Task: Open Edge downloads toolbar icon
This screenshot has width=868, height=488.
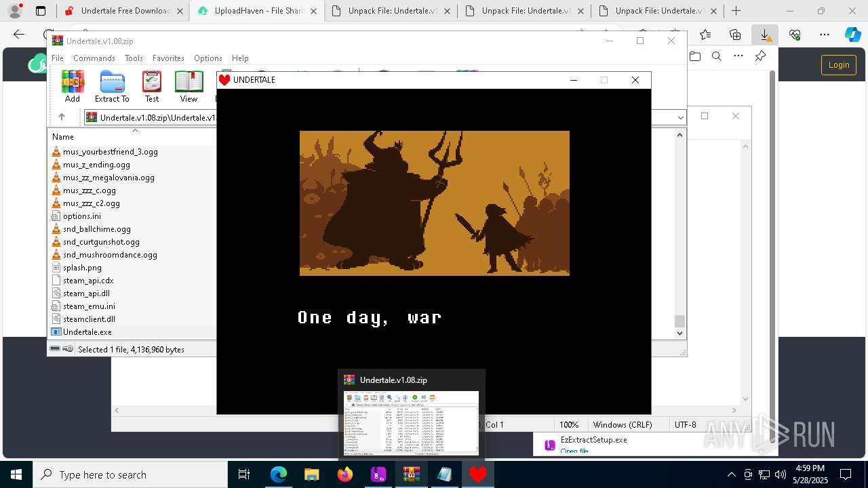Action: pyautogui.click(x=765, y=35)
